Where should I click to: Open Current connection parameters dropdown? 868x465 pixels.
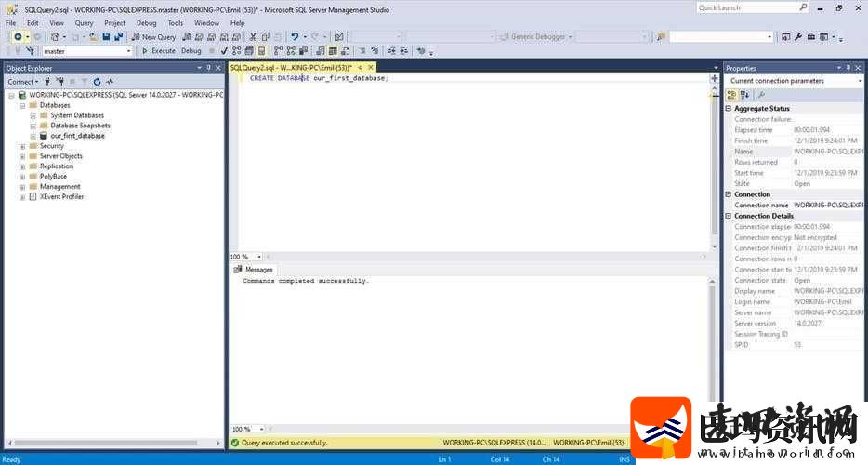pos(861,81)
